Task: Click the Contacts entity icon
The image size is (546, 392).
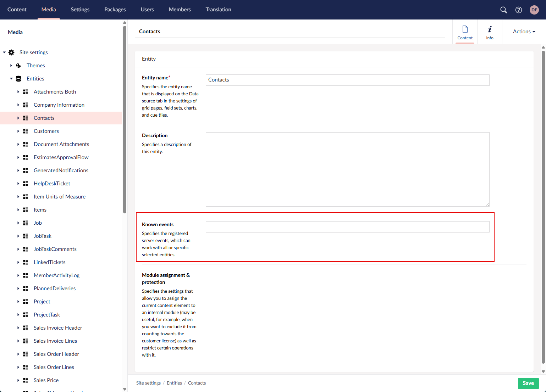Action: [26, 118]
